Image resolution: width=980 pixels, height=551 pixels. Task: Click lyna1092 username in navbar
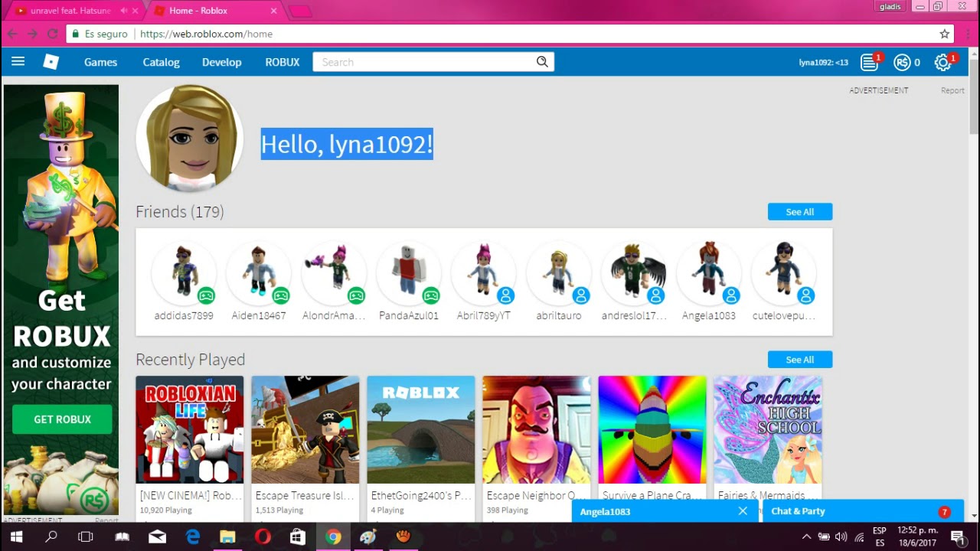pyautogui.click(x=823, y=63)
